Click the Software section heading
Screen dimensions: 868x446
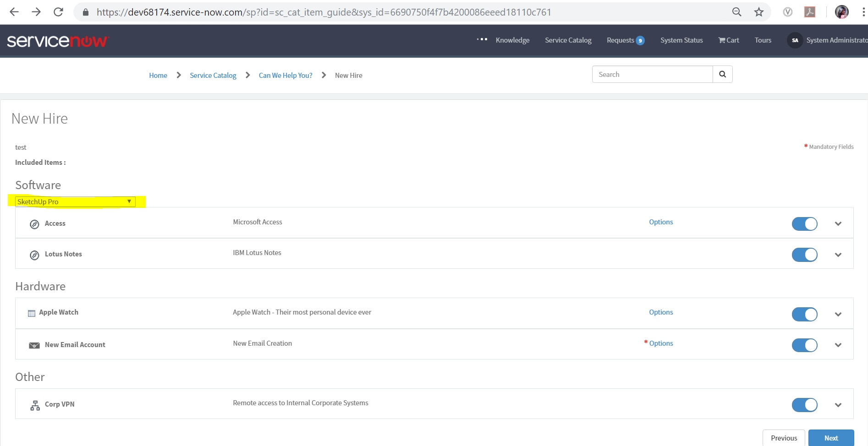coord(38,185)
